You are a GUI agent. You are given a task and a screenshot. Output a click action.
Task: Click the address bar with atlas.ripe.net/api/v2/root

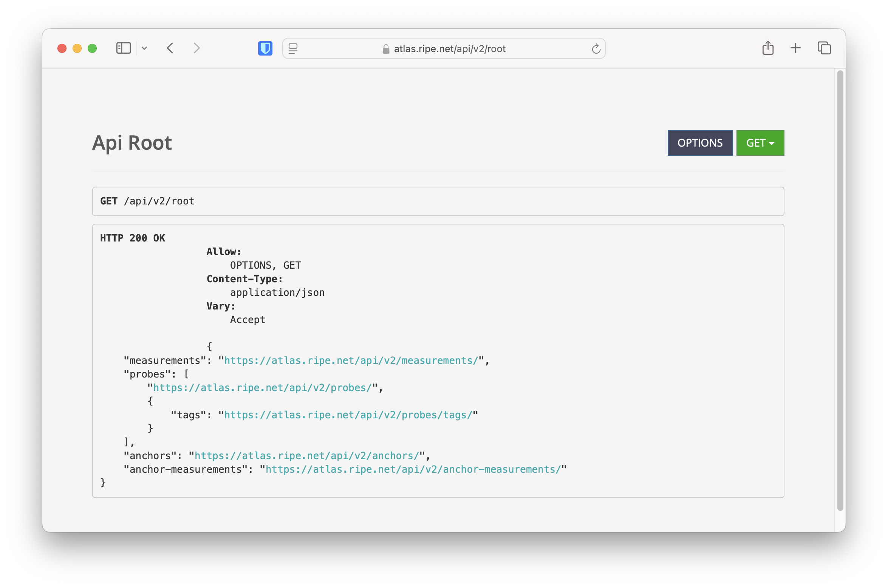444,48
